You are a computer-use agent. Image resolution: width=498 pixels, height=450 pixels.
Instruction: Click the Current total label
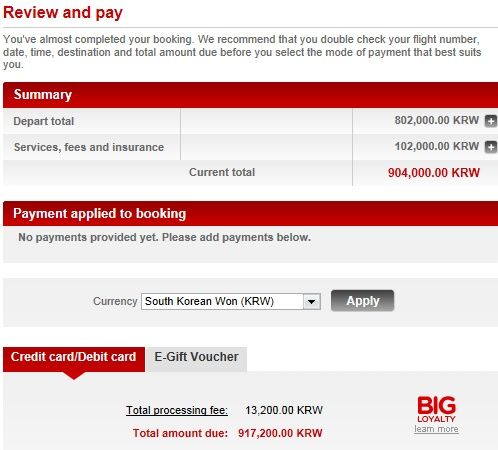[x=222, y=172]
